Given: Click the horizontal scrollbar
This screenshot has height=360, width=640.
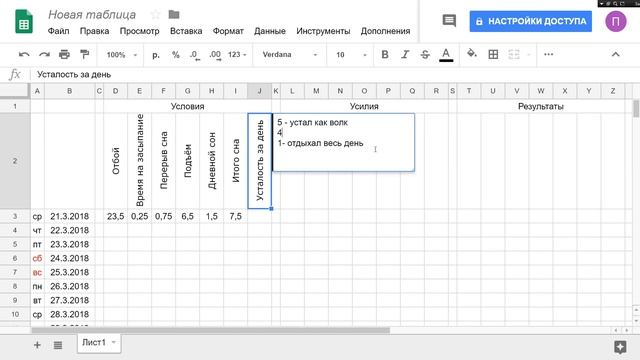Looking at the screenshot, I should click(x=211, y=330).
